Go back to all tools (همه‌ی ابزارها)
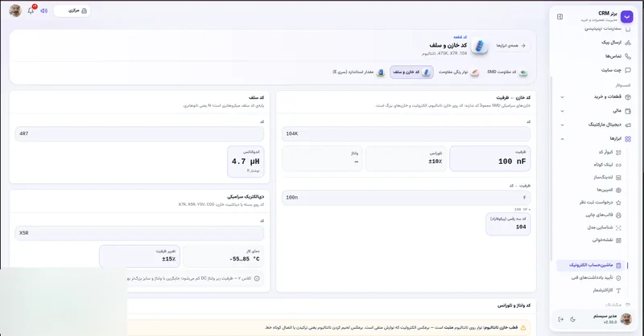Screen dimensions: 644x336 coord(510,46)
